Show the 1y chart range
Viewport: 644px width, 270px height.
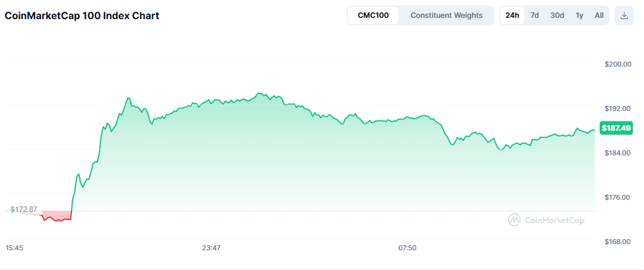579,15
